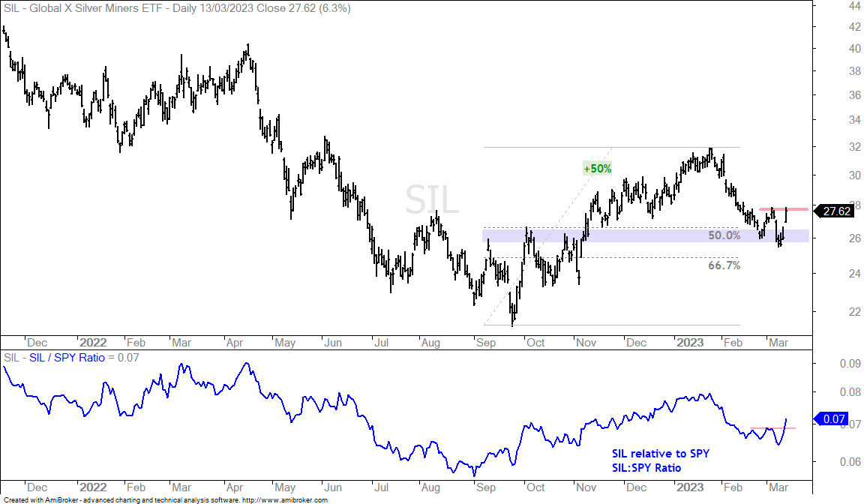Click the purple shaded 50% support zone
Screen dimensions: 864x504
point(645,235)
